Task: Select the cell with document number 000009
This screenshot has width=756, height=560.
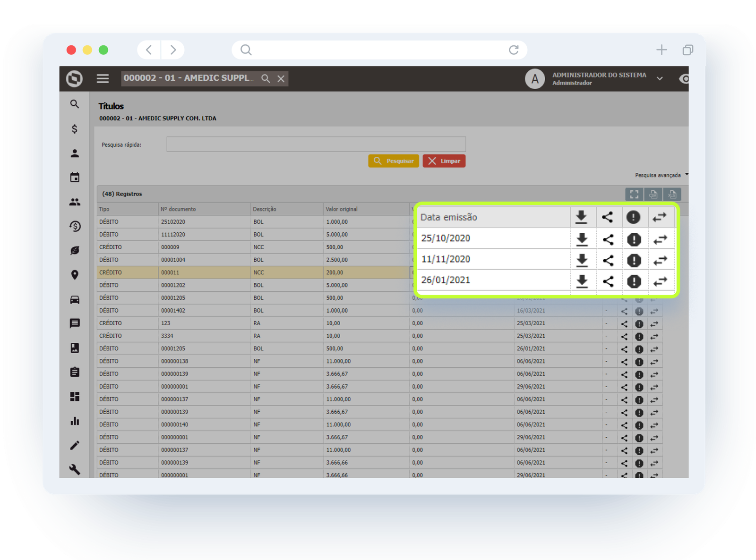Action: [x=205, y=247]
